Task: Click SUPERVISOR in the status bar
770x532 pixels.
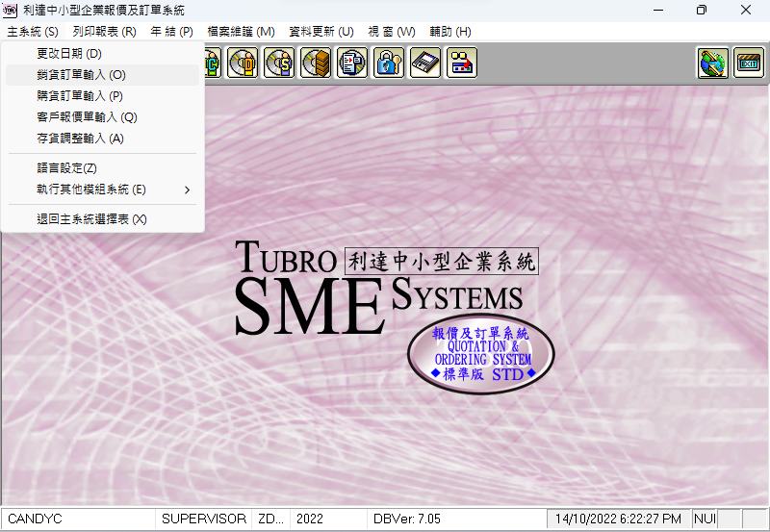Action: [x=204, y=519]
